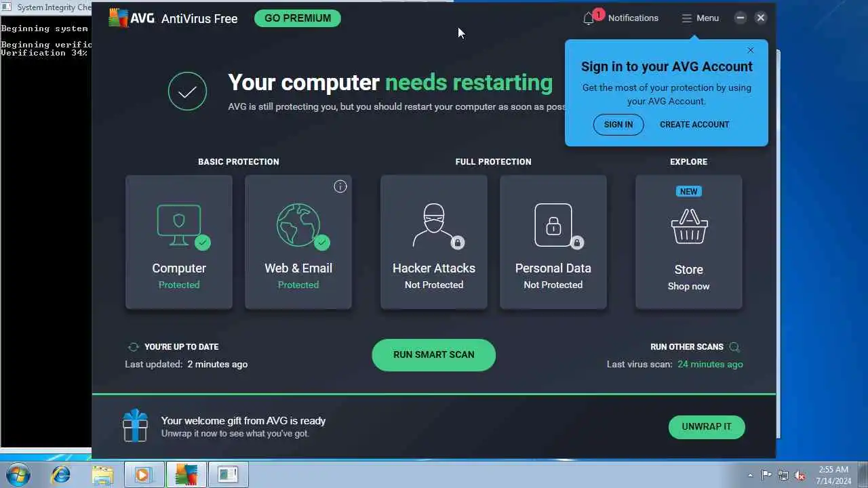This screenshot has height=488, width=868.
Task: Open Hacker Attacks hacker icon
Action: tap(434, 225)
